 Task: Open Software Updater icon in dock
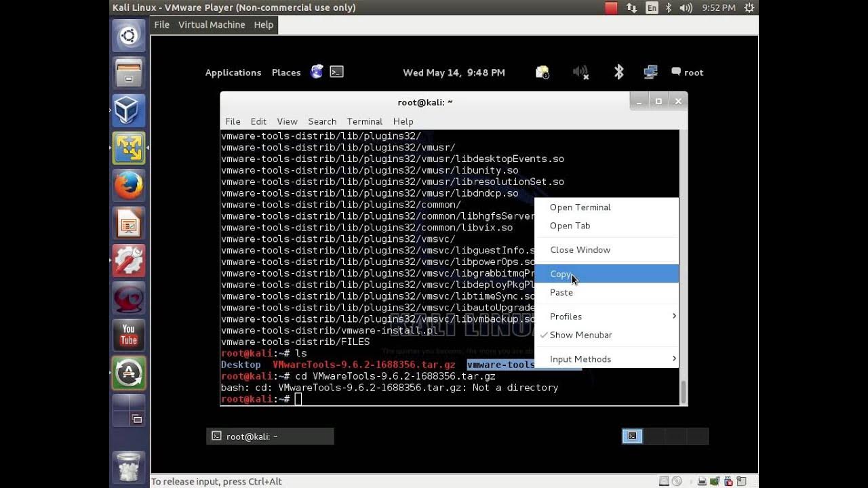click(129, 373)
